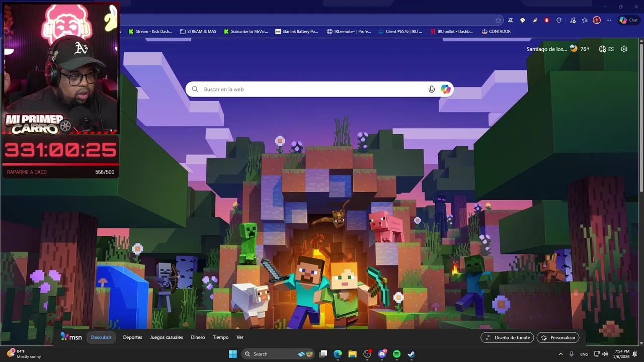
Task: Open Microsoft Edge from the taskbar
Action: pos(338,354)
